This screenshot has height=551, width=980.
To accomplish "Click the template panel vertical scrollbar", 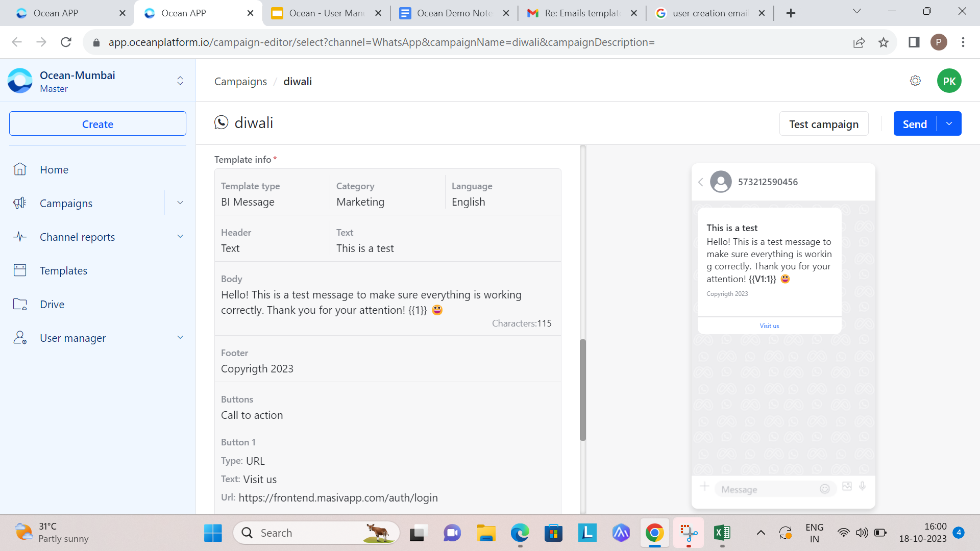I will tap(583, 390).
